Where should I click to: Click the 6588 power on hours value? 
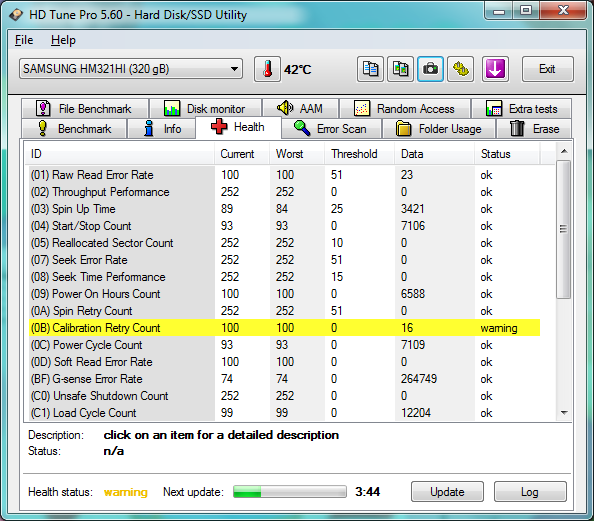point(413,294)
